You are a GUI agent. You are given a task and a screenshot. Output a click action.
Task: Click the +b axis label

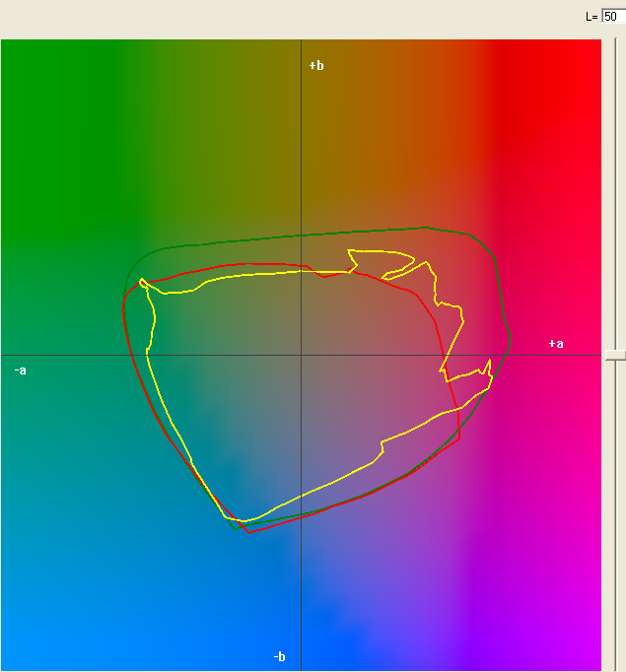(x=316, y=66)
